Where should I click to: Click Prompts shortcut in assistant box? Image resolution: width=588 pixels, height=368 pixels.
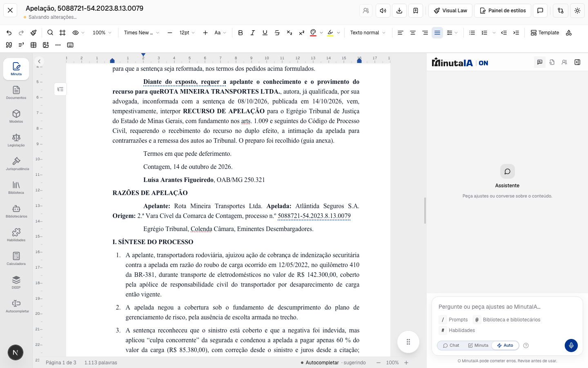454,320
